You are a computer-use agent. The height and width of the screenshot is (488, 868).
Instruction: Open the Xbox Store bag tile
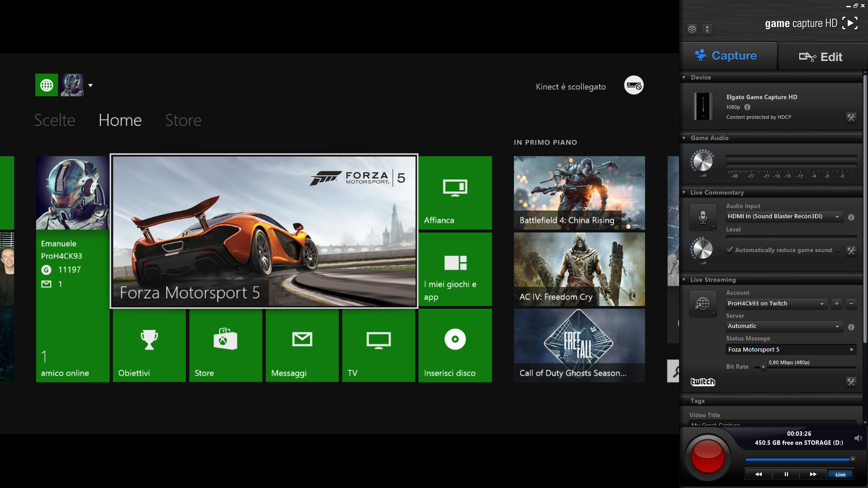click(x=226, y=346)
